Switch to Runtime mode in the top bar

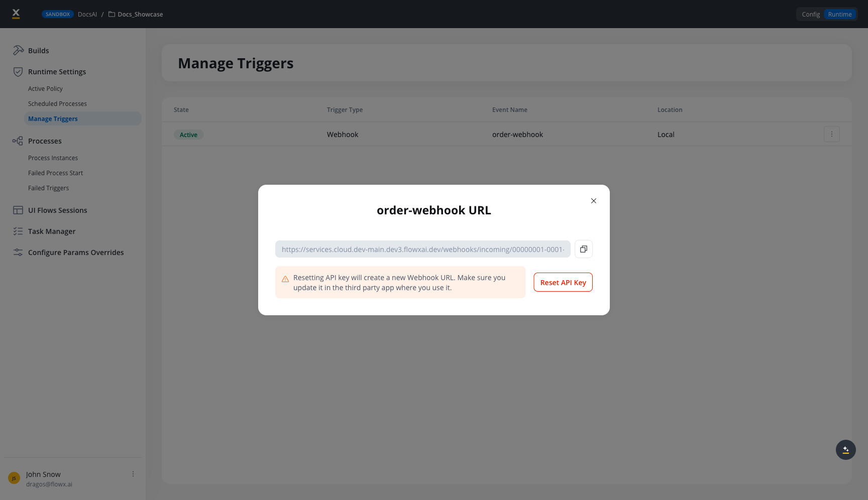click(x=840, y=14)
